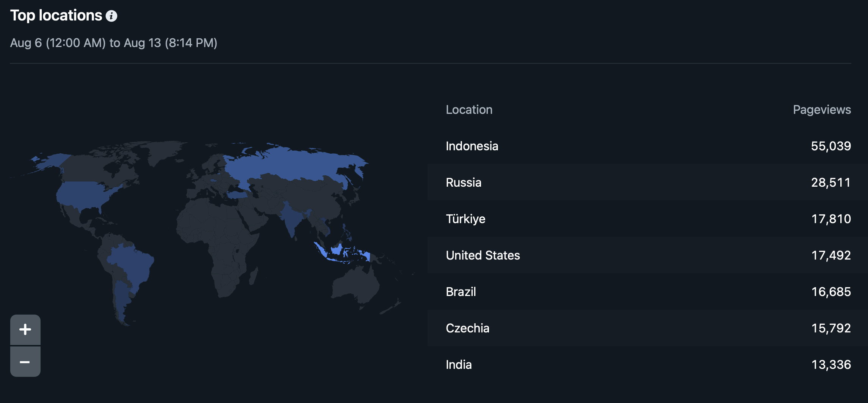Viewport: 868px width, 403px height.
Task: Click the Location column header
Action: [469, 110]
